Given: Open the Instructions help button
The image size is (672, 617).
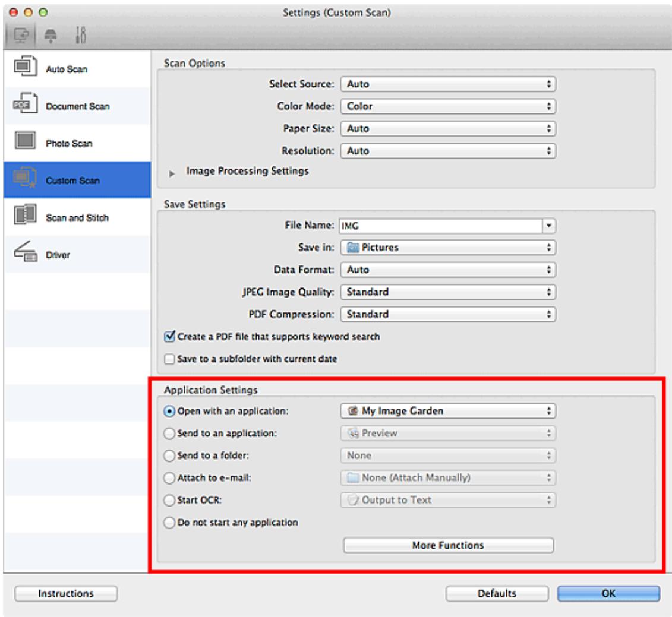Looking at the screenshot, I should 65,594.
